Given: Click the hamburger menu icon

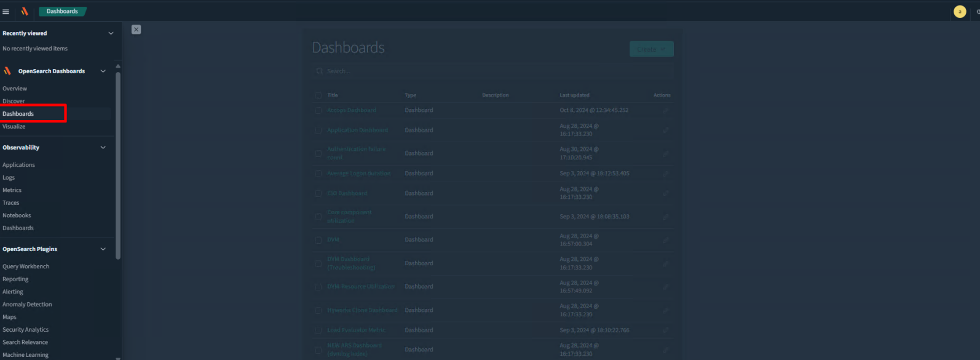Looking at the screenshot, I should pos(6,12).
